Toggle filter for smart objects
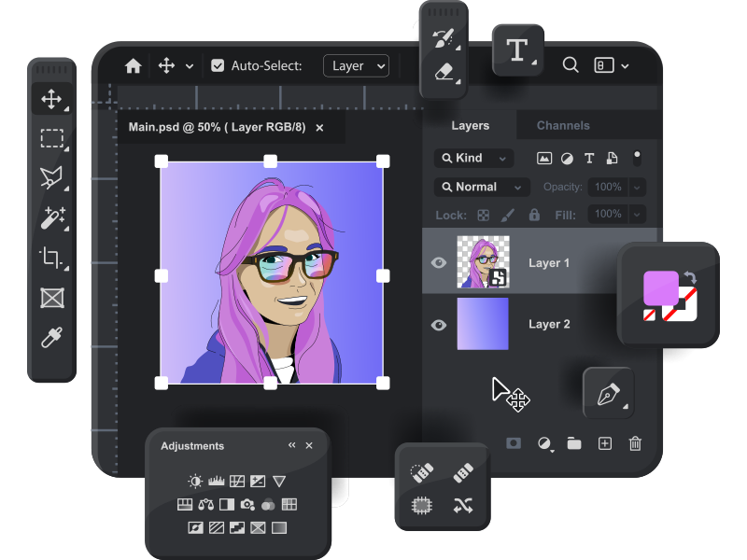 pos(612,158)
